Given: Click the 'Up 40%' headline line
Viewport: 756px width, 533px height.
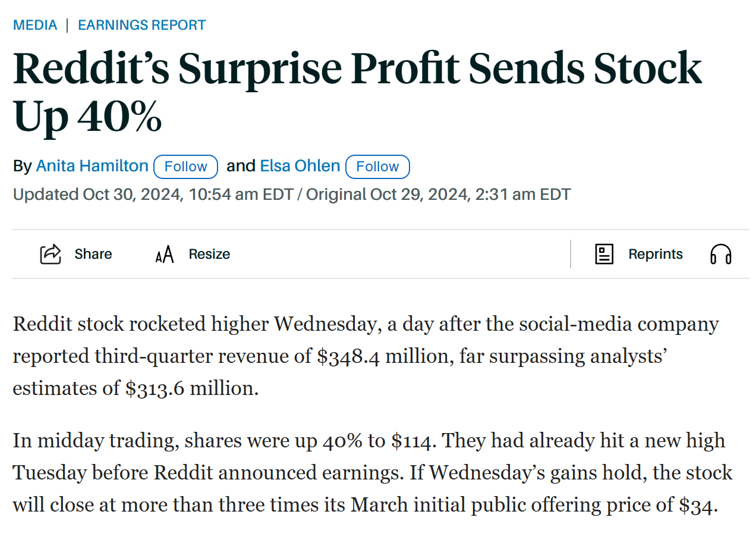Looking at the screenshot, I should coord(87,117).
